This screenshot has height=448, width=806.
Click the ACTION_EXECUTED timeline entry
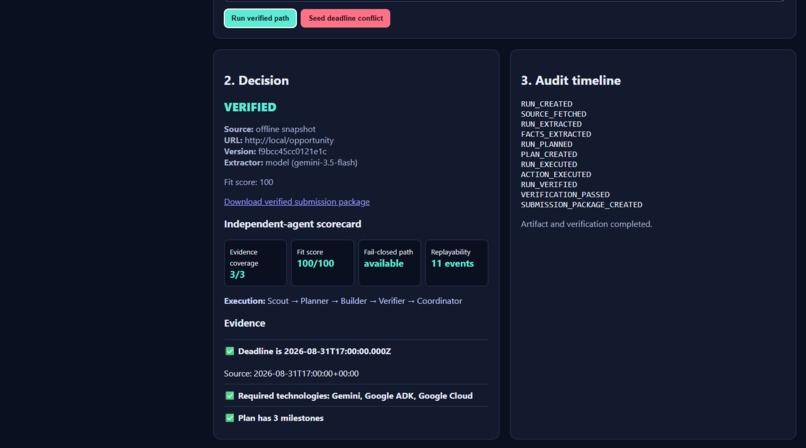[556, 175]
